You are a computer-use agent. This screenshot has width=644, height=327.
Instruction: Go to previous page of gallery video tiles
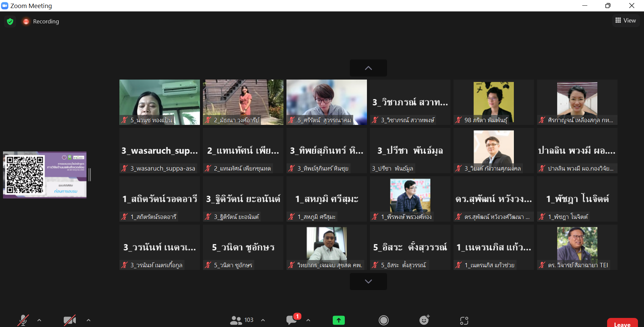point(368,68)
